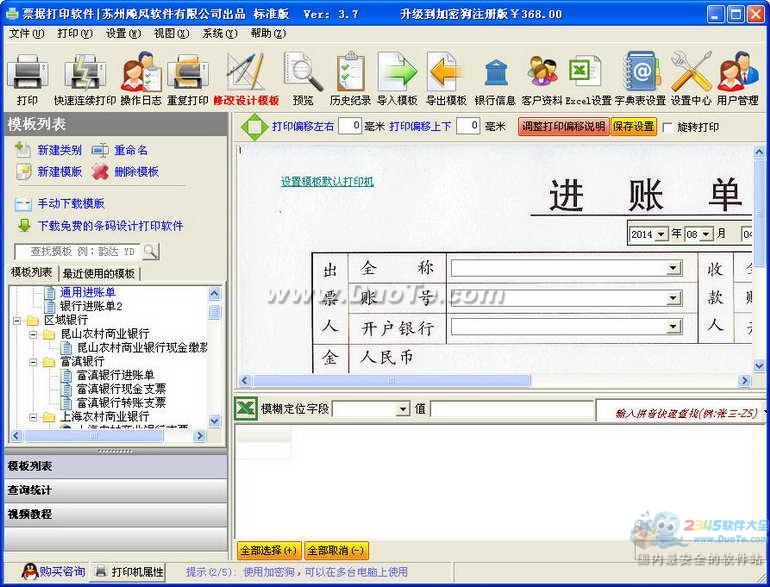Click the 设置模板默认打印机 link
Screen dimensions: 770x587
click(x=327, y=182)
